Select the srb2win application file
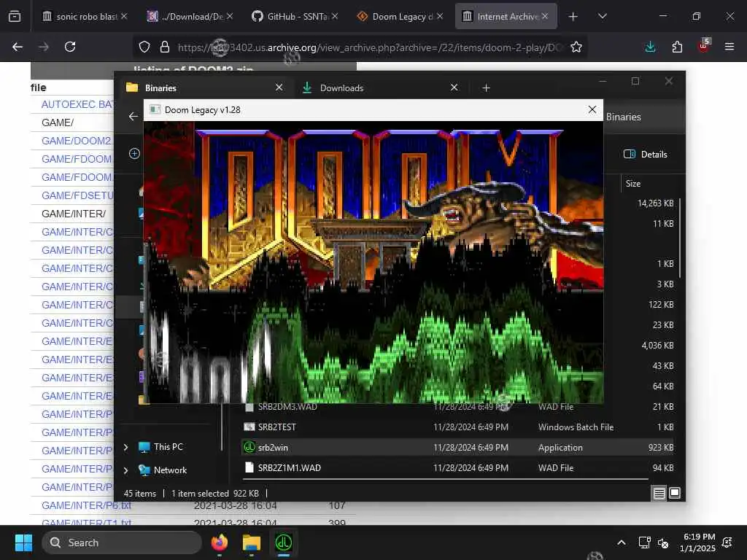747x560 pixels. 457,448
